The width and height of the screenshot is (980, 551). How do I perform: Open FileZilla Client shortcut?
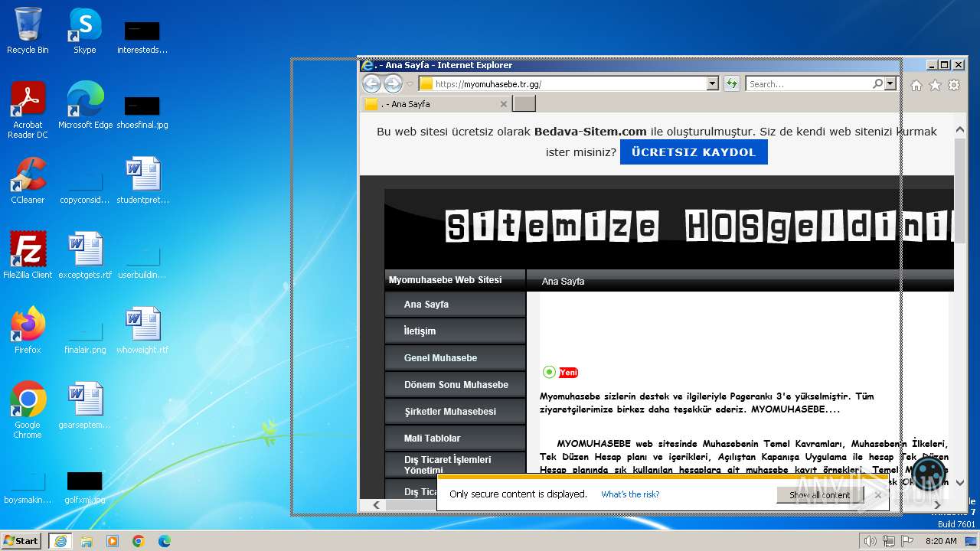[x=28, y=256]
